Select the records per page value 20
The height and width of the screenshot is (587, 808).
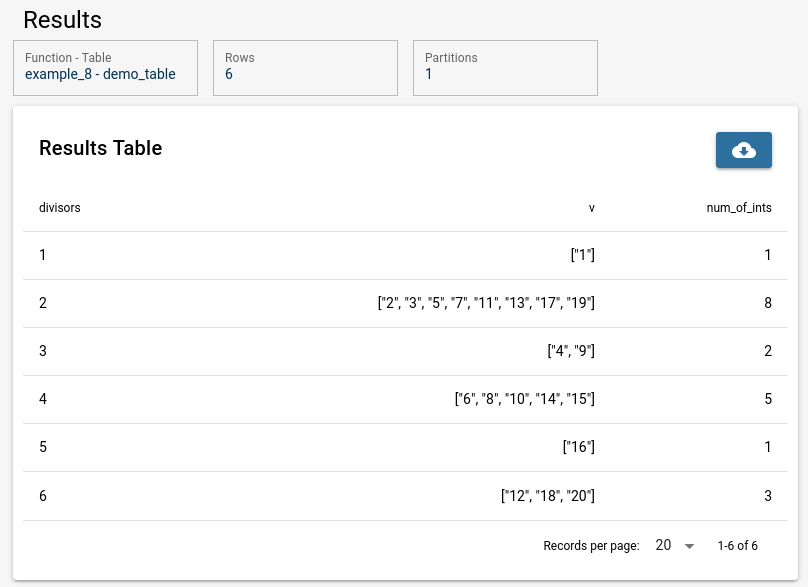coord(663,545)
